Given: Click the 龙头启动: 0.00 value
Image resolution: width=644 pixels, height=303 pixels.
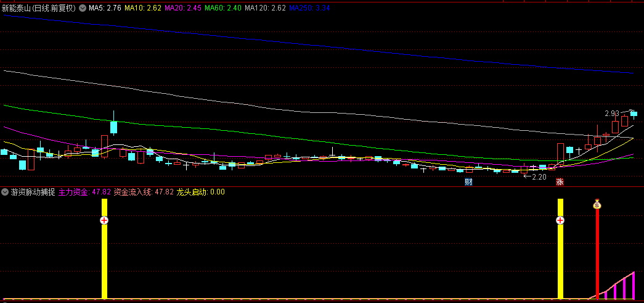Looking at the screenshot, I should click(201, 191).
